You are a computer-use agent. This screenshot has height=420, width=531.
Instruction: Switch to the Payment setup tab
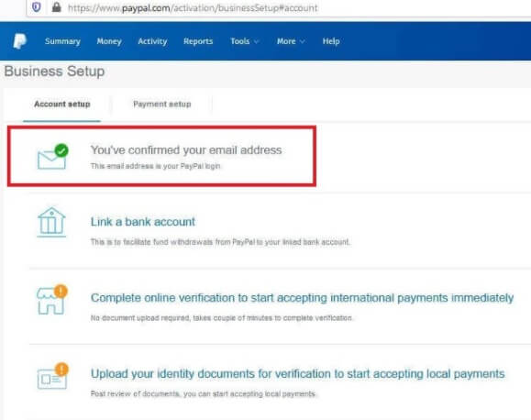162,104
